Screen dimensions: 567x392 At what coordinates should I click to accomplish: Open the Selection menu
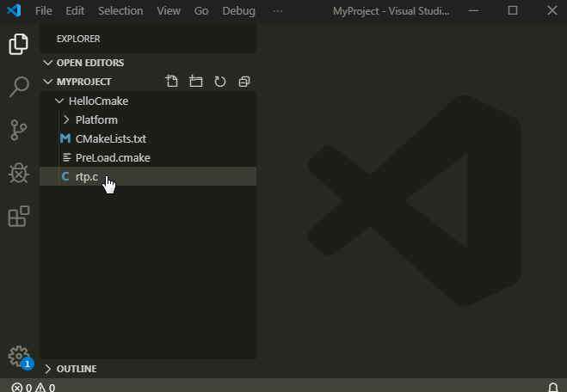120,11
